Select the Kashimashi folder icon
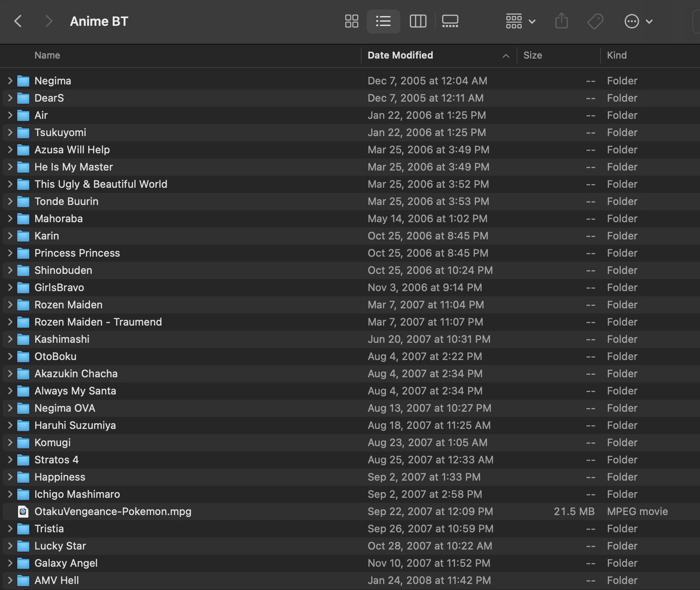The image size is (700, 590). pyautogui.click(x=23, y=339)
